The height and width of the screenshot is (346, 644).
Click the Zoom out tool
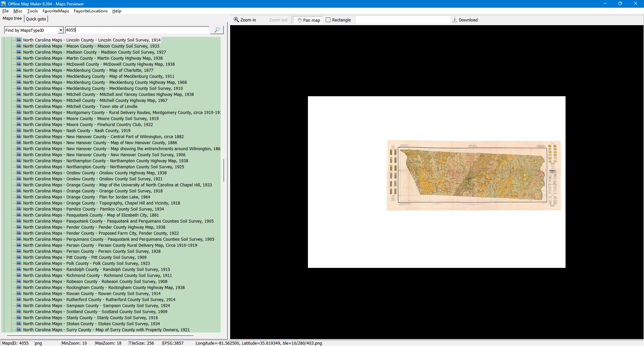[x=278, y=20]
